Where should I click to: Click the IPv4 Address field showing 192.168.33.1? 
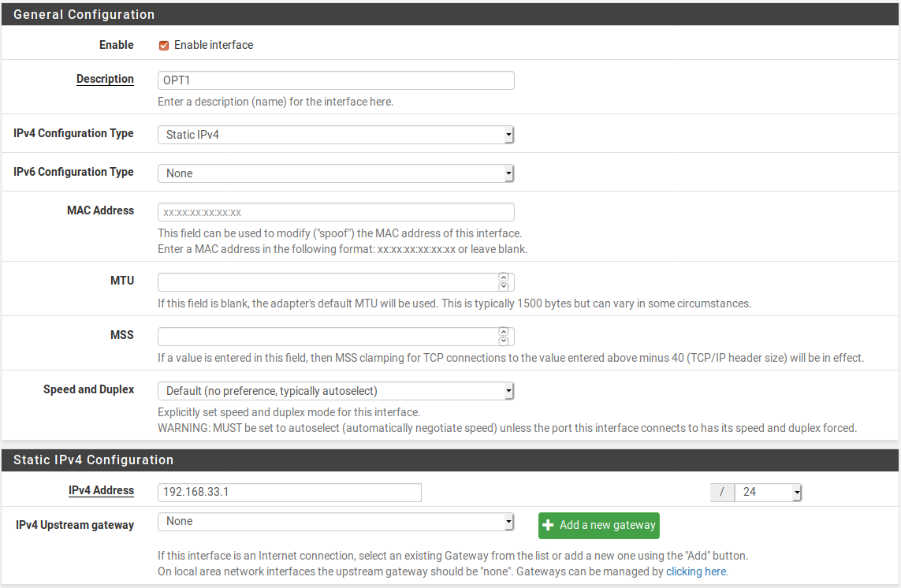289,493
